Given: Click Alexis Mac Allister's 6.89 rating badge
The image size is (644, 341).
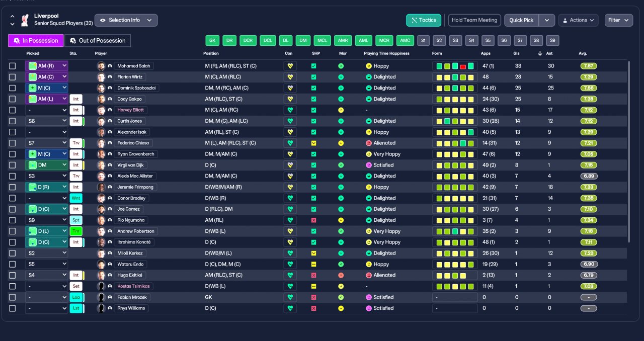Looking at the screenshot, I should [589, 176].
